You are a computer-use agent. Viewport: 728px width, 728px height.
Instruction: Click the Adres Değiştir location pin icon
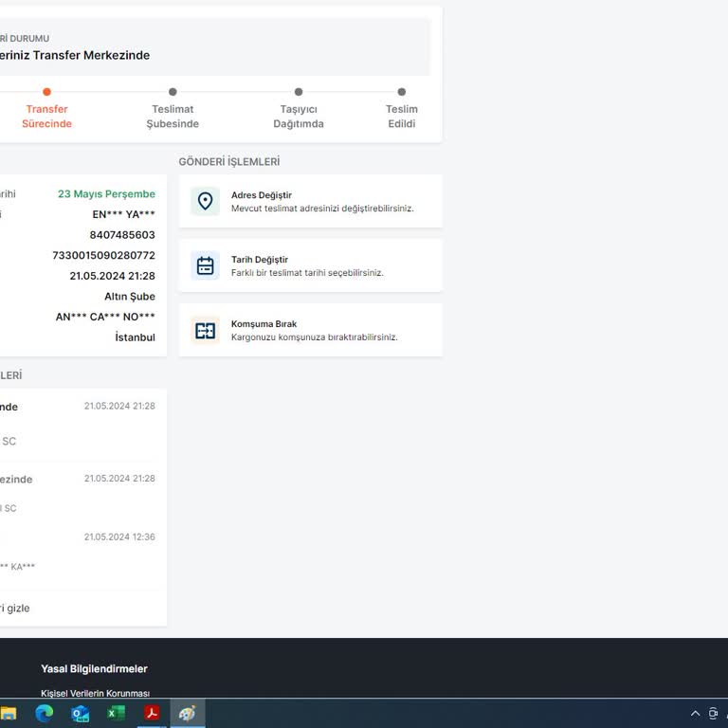(x=205, y=201)
